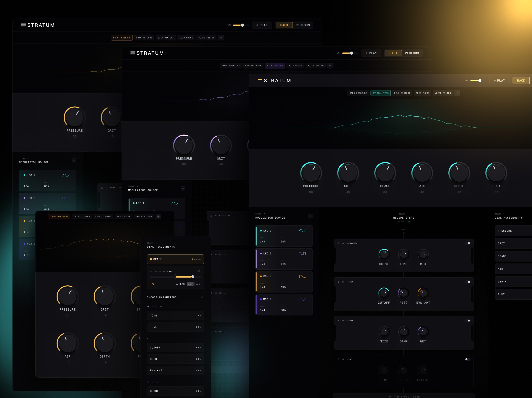The height and width of the screenshot is (398, 532).
Task: Disable the Reverb step in front window
Action: tap(468, 320)
